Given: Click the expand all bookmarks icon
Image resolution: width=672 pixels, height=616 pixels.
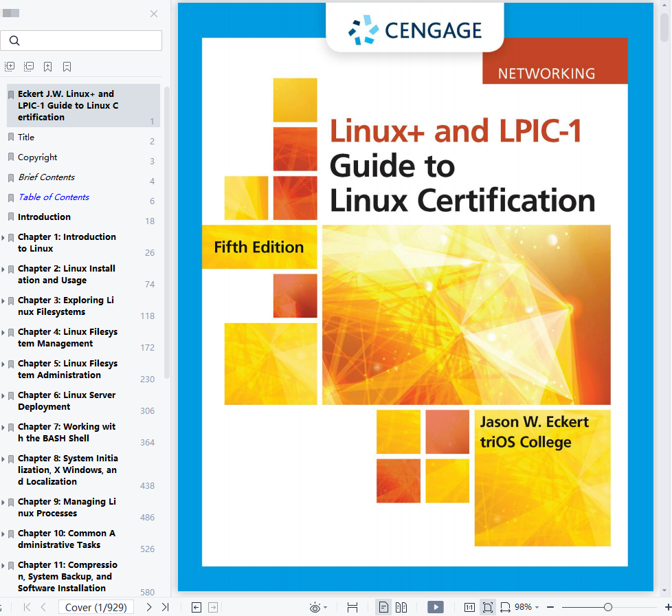Looking at the screenshot, I should pyautogui.click(x=10, y=67).
